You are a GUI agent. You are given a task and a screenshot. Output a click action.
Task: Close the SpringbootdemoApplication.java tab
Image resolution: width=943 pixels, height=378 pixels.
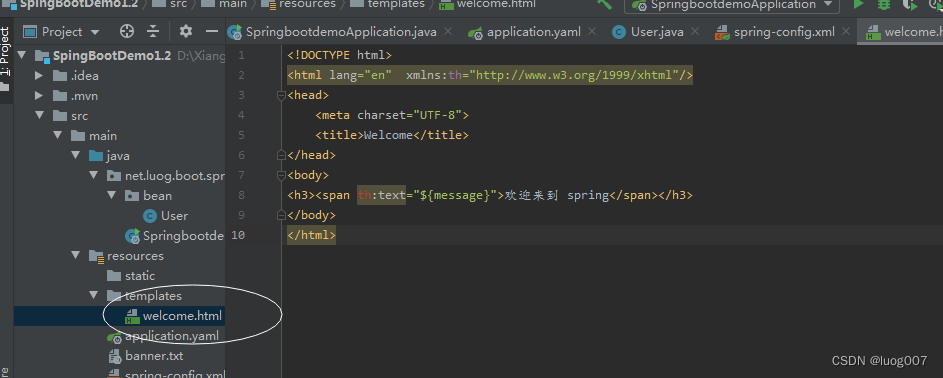coord(447,32)
